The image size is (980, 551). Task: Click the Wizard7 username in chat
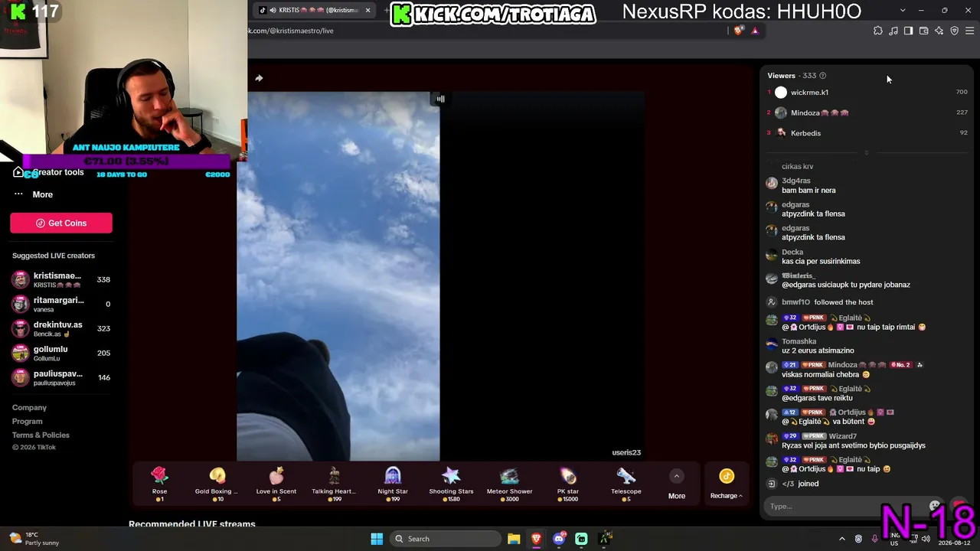pos(842,436)
